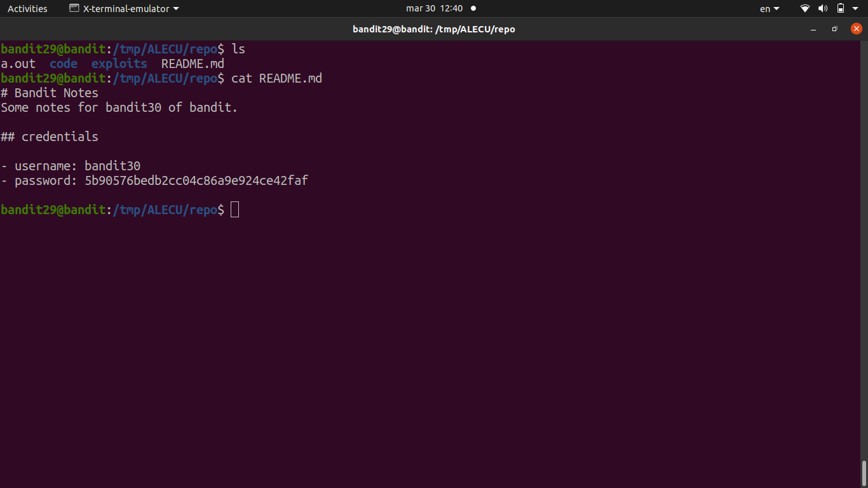Click the battery status icon
Image resolution: width=868 pixels, height=488 pixels.
pos(840,9)
